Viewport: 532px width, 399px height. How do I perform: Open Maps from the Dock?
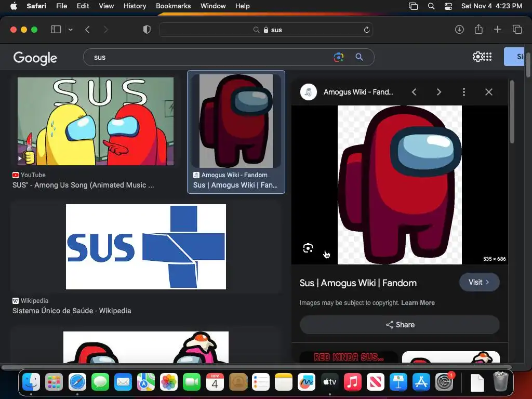point(146,382)
